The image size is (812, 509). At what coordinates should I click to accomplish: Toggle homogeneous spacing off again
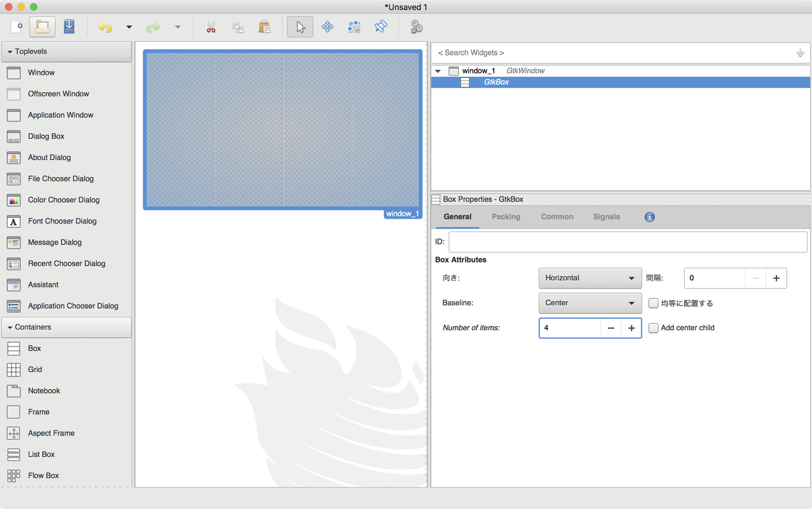653,303
